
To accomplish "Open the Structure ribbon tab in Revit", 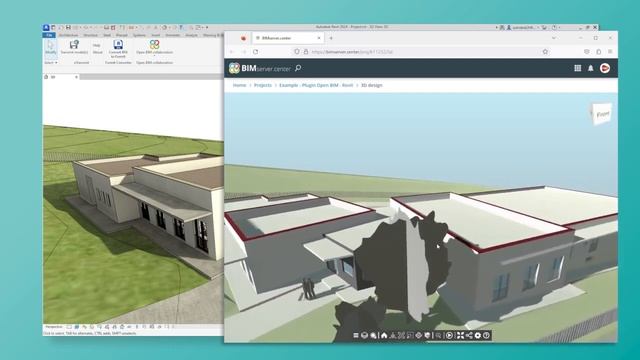I will point(90,35).
